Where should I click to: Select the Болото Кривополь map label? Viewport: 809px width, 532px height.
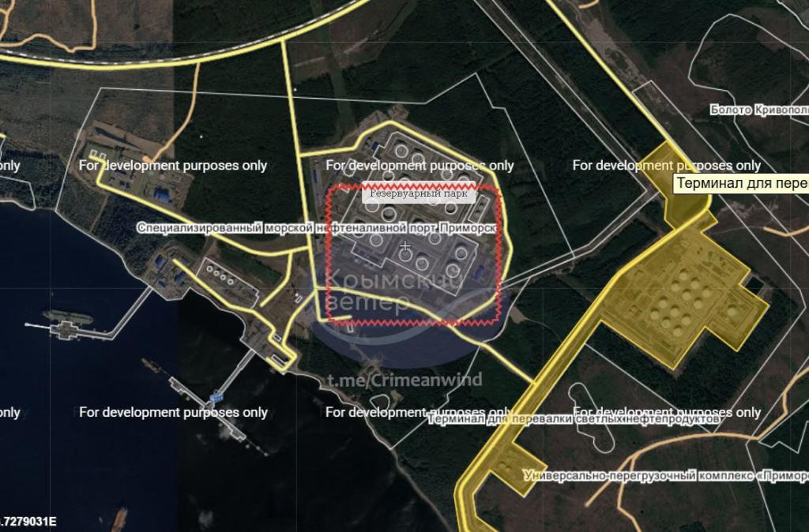coord(758,110)
